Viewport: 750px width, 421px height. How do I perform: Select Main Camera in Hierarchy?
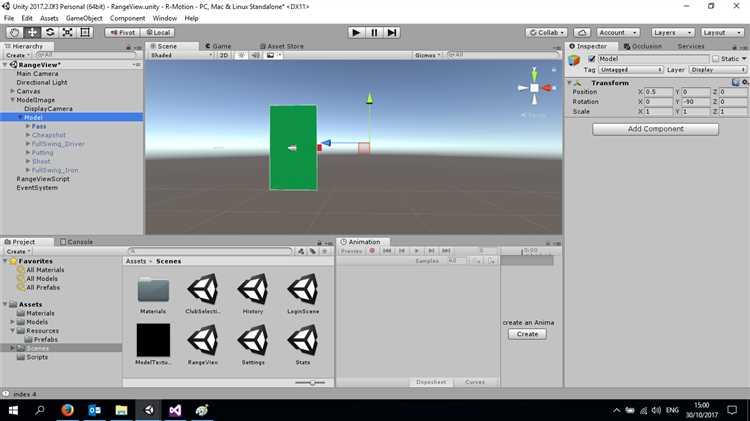point(37,74)
